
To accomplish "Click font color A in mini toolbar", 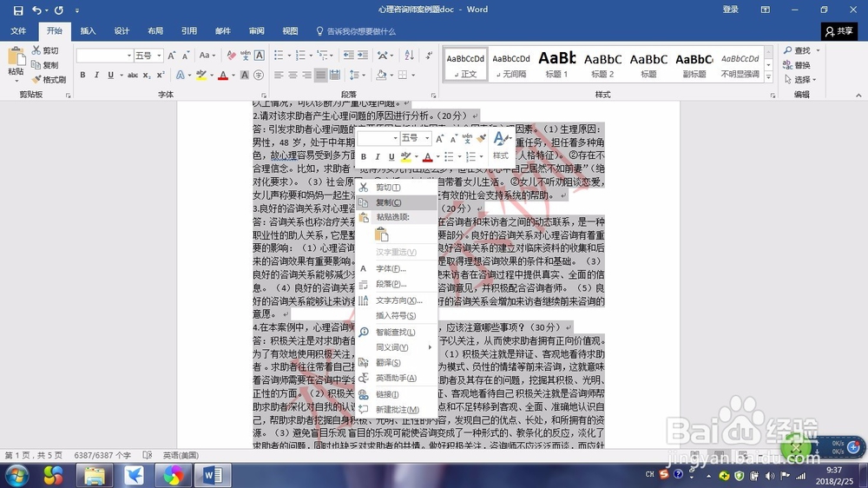I will pos(427,157).
